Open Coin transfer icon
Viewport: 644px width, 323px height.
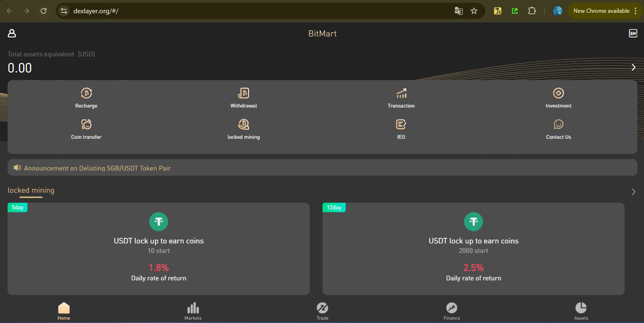86,125
